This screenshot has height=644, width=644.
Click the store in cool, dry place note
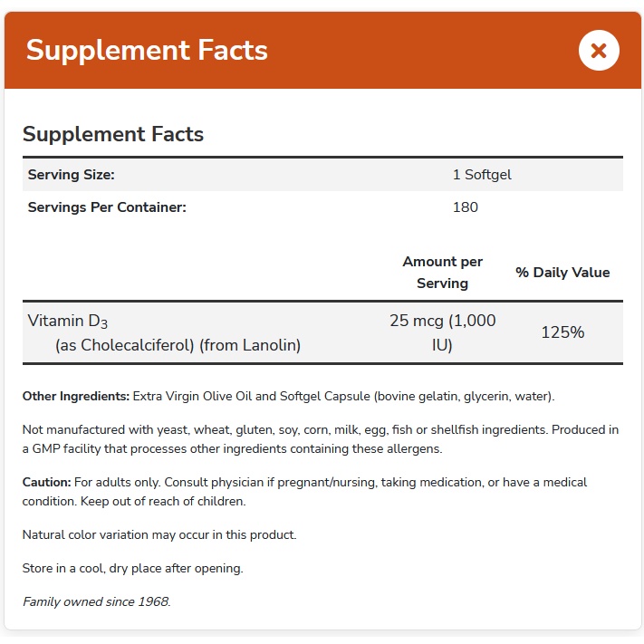(x=133, y=568)
